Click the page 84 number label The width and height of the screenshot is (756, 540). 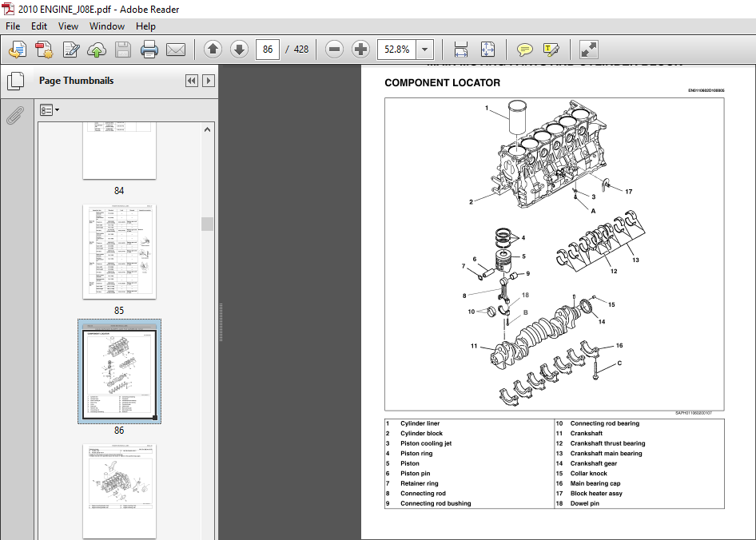[119, 191]
